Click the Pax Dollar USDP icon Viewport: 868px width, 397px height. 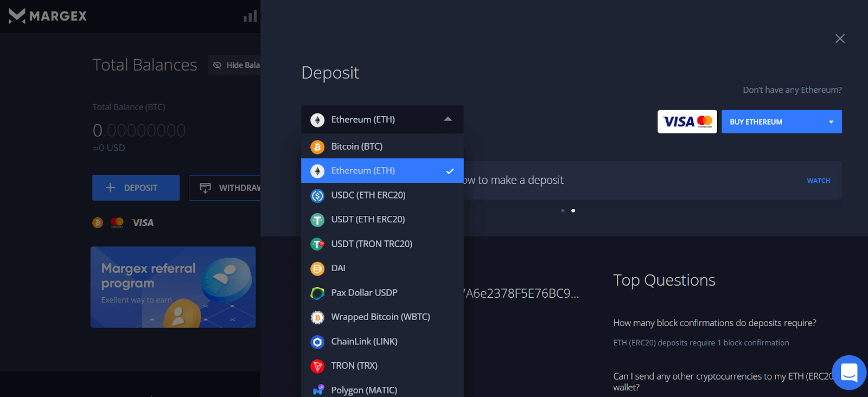317,293
